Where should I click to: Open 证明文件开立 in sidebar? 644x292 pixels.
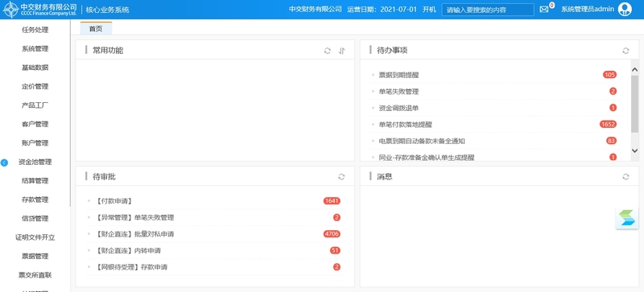(35, 238)
